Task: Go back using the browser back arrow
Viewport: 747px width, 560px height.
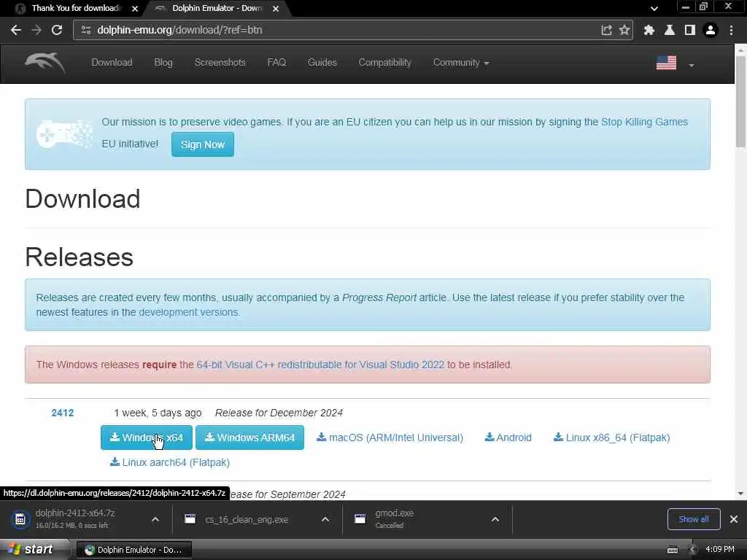Action: (16, 30)
